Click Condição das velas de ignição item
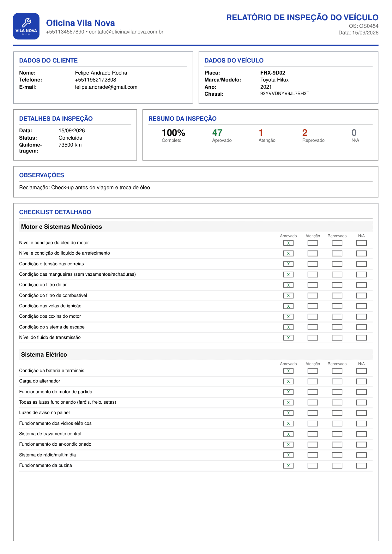 [x=50, y=306]
